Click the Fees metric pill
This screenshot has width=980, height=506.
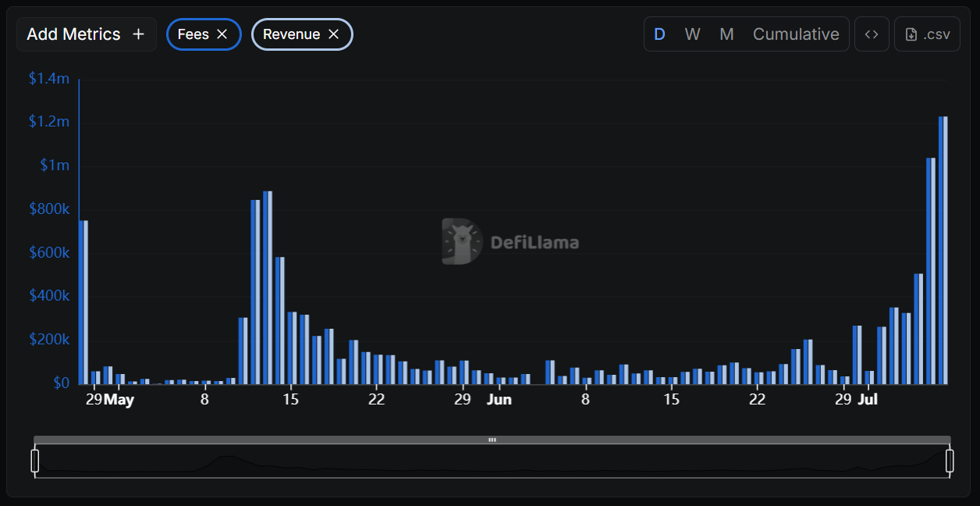point(196,34)
